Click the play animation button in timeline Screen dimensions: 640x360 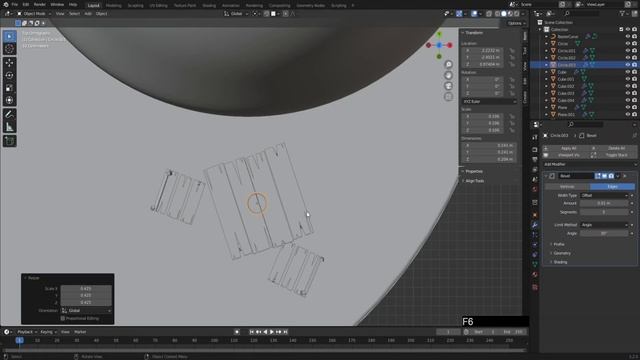point(272,332)
